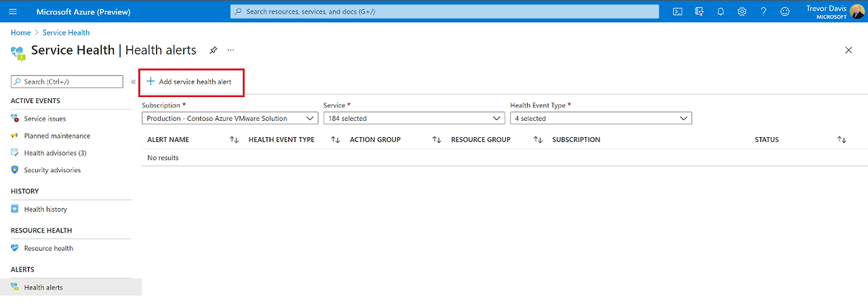This screenshot has height=304, width=868.
Task: Open the Health Event Type dropdown
Action: coord(601,118)
